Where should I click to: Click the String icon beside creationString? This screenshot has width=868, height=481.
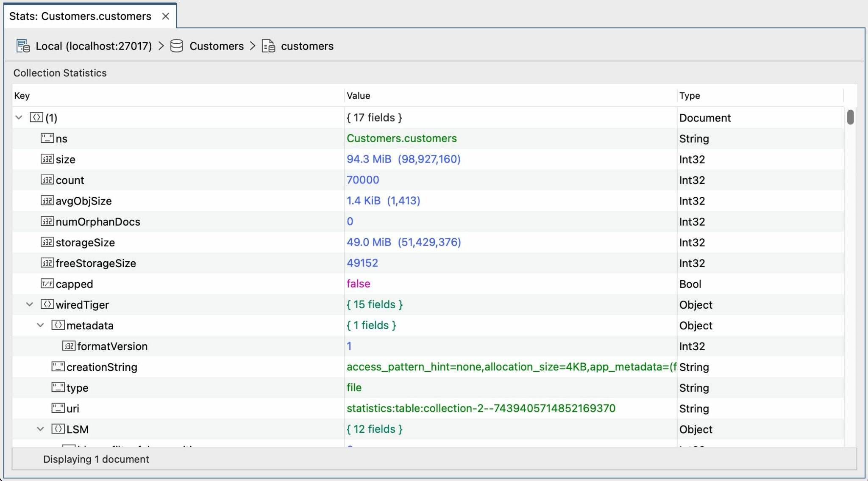click(x=59, y=367)
